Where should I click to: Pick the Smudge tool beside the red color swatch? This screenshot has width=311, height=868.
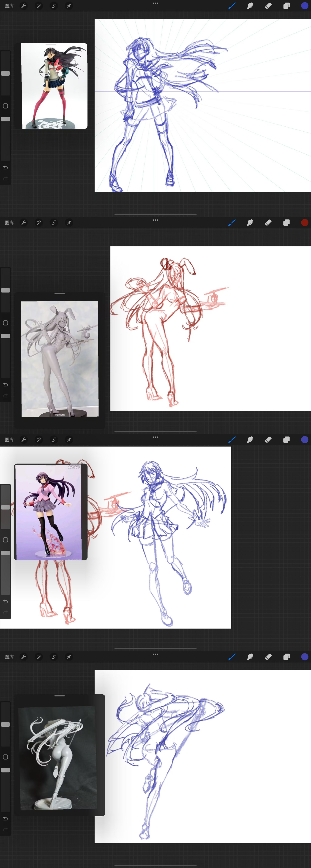click(250, 223)
